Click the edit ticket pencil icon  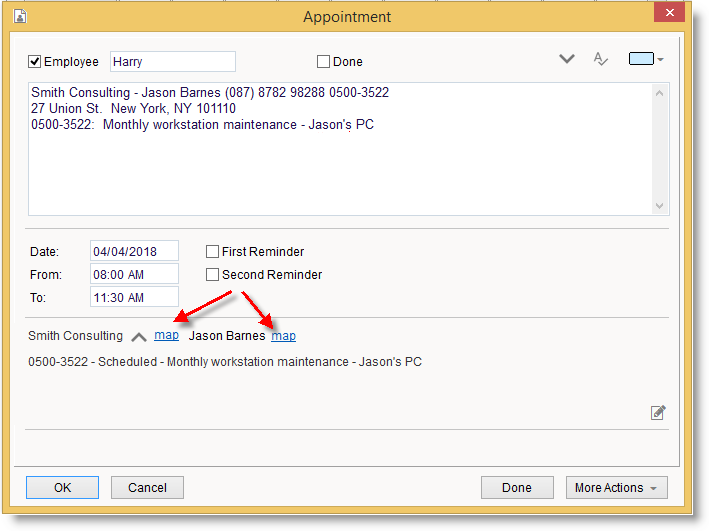[x=658, y=412]
